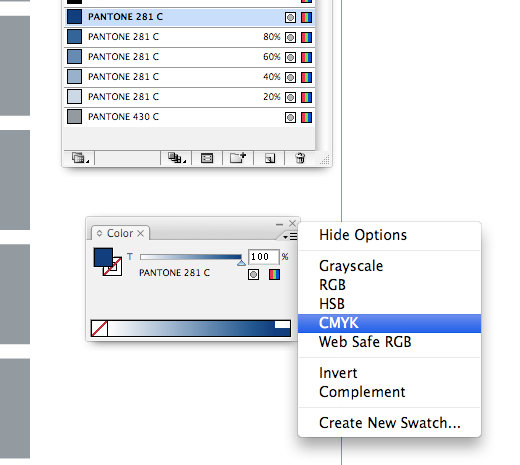
Task: Click the Delete Swatch trash icon
Action: tap(300, 158)
